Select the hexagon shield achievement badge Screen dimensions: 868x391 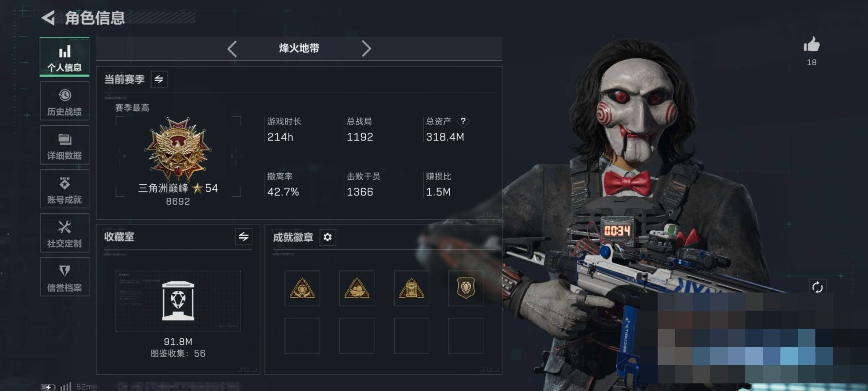tap(466, 288)
